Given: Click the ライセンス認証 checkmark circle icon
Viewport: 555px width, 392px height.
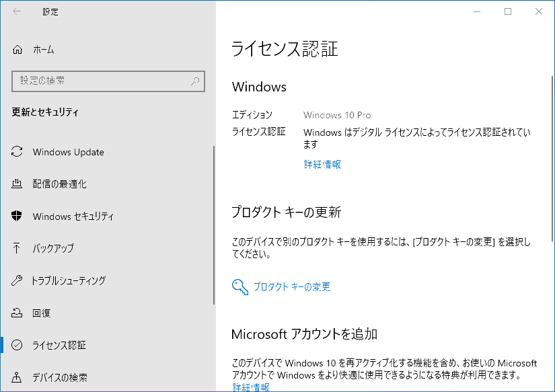Looking at the screenshot, I should click(17, 345).
